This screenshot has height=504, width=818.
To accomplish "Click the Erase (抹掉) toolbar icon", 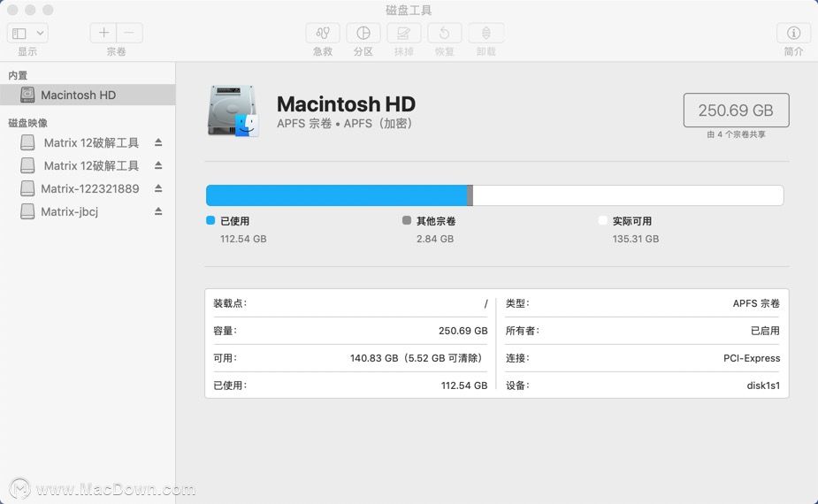I will tap(404, 34).
